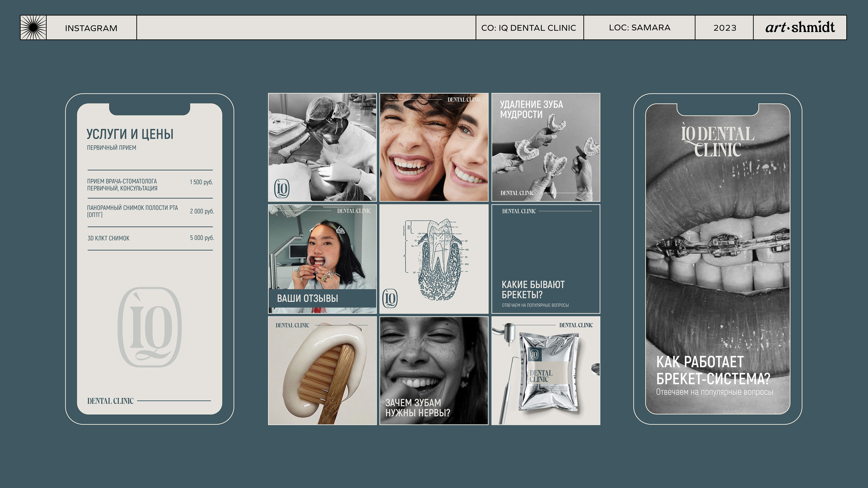Viewport: 868px width, 488px height.
Task: Click the Как работает брекет-система? headline
Action: (x=713, y=370)
